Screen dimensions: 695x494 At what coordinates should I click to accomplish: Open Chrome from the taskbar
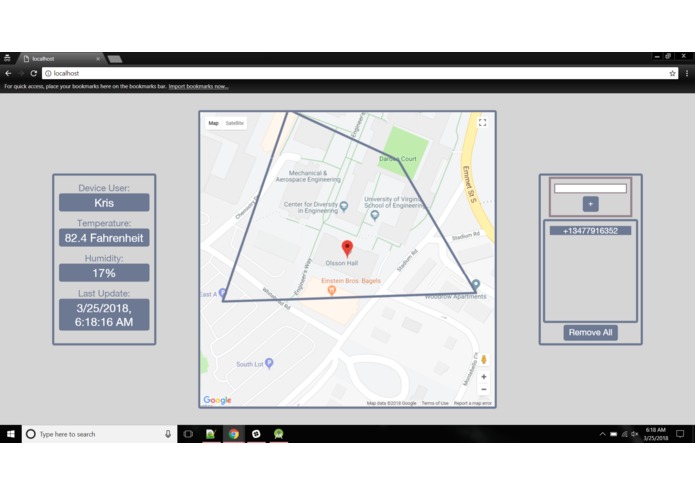point(234,434)
